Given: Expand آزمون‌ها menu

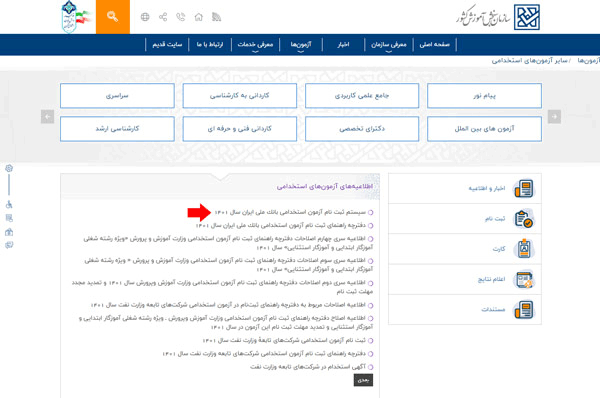Looking at the screenshot, I should 301,44.
